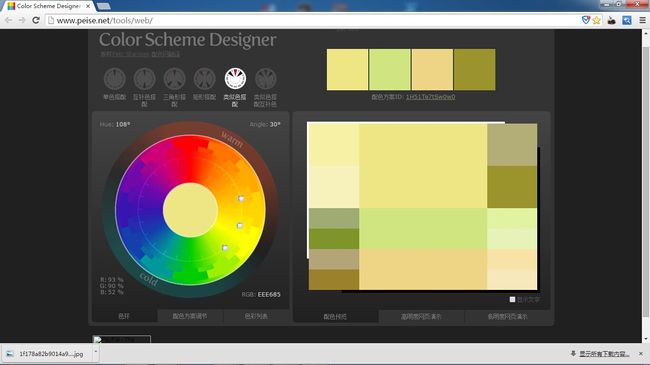Image resolution: width=650 pixels, height=365 pixels.
Task: Select the tetrad rectangle scheme icon
Action: click(x=204, y=79)
